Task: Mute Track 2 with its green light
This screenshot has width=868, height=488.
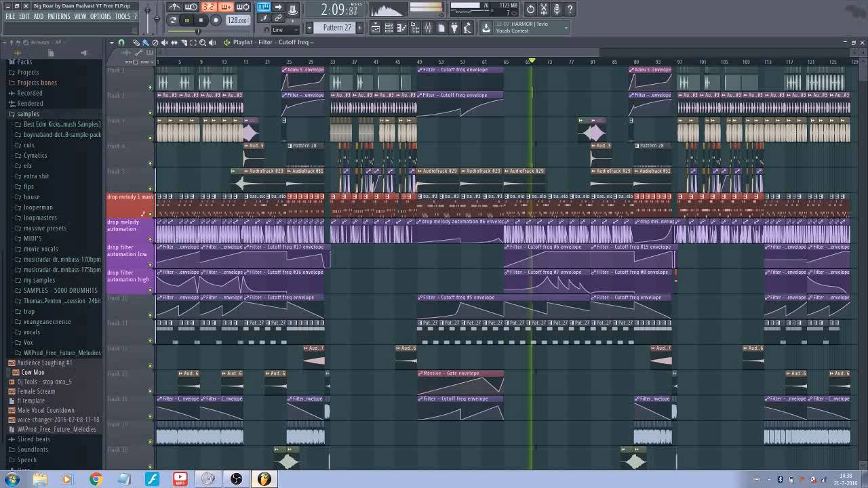Action: tap(150, 113)
